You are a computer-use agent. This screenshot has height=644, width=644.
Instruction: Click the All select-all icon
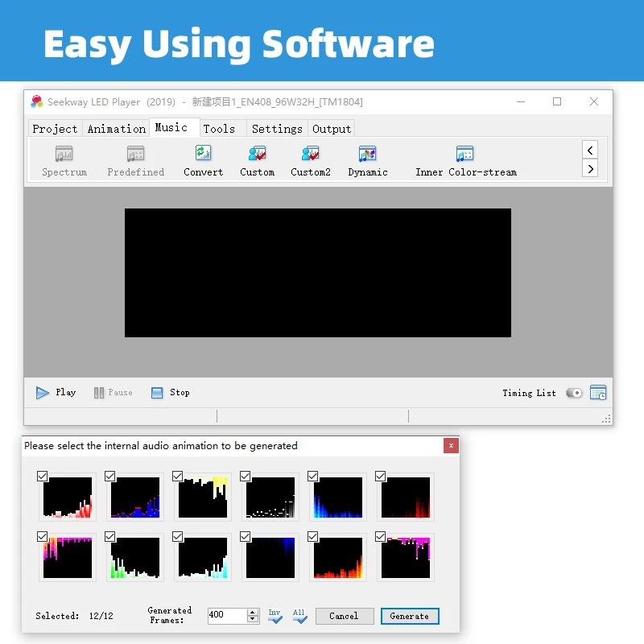[299, 616]
